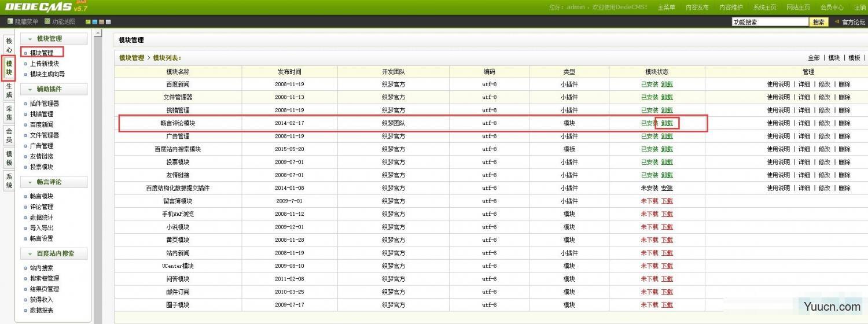Screen dimensions: 868x324
Task: Click 安装 for 百度结构化数据提交插件
Action: (667, 188)
